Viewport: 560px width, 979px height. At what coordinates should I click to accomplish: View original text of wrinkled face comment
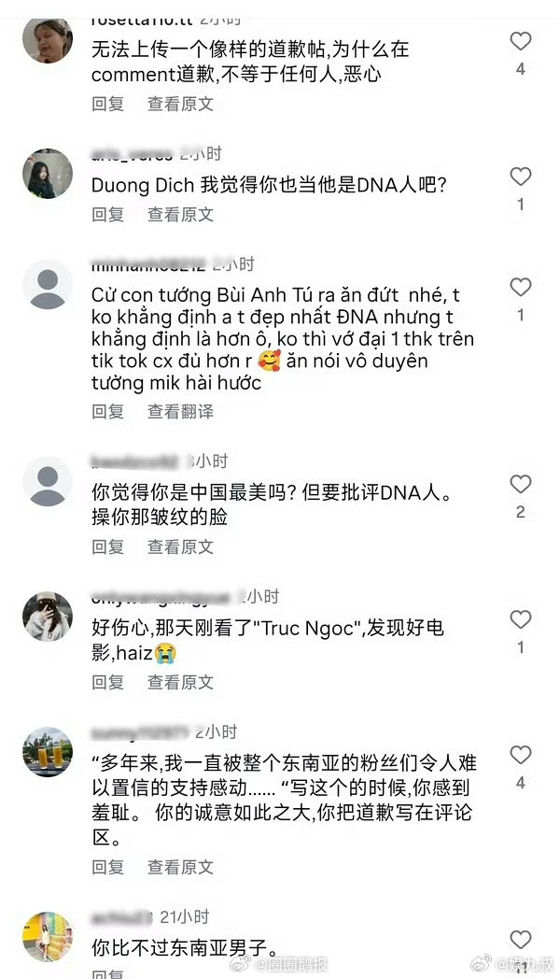[180, 546]
